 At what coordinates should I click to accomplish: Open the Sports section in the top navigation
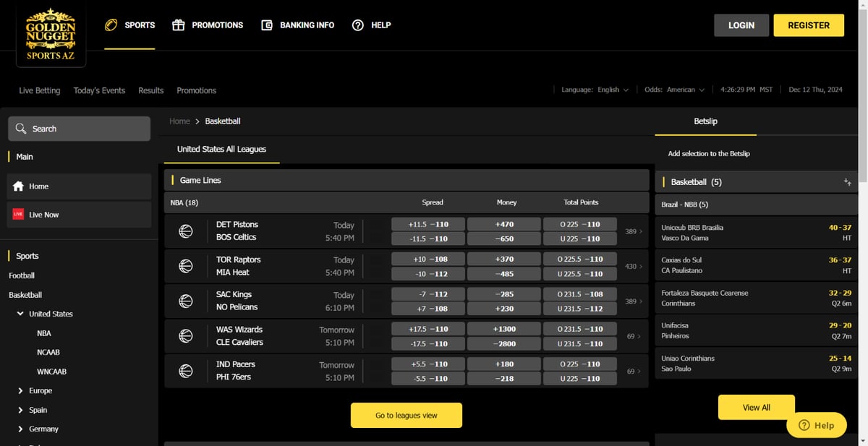pos(130,25)
